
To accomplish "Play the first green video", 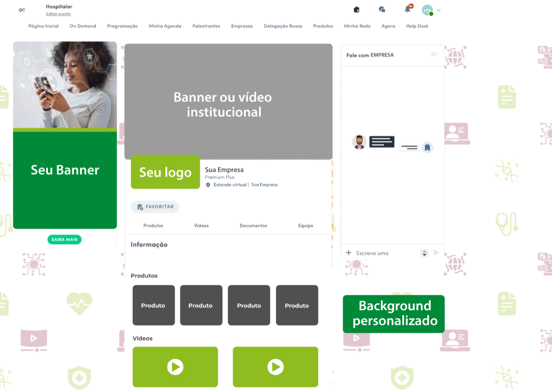I will coord(175,367).
